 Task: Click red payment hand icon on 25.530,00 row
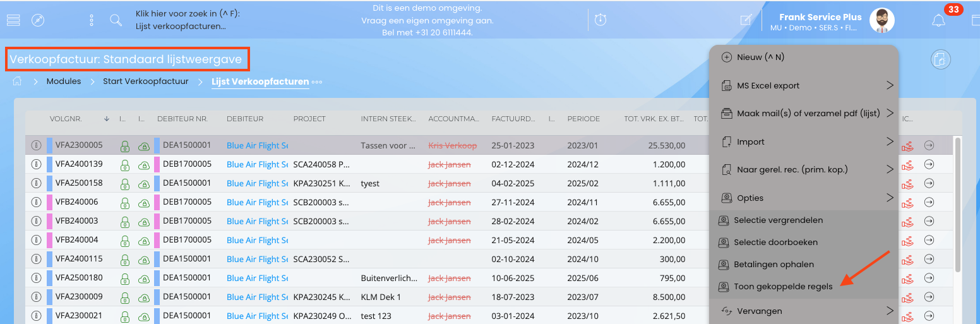coord(907,145)
